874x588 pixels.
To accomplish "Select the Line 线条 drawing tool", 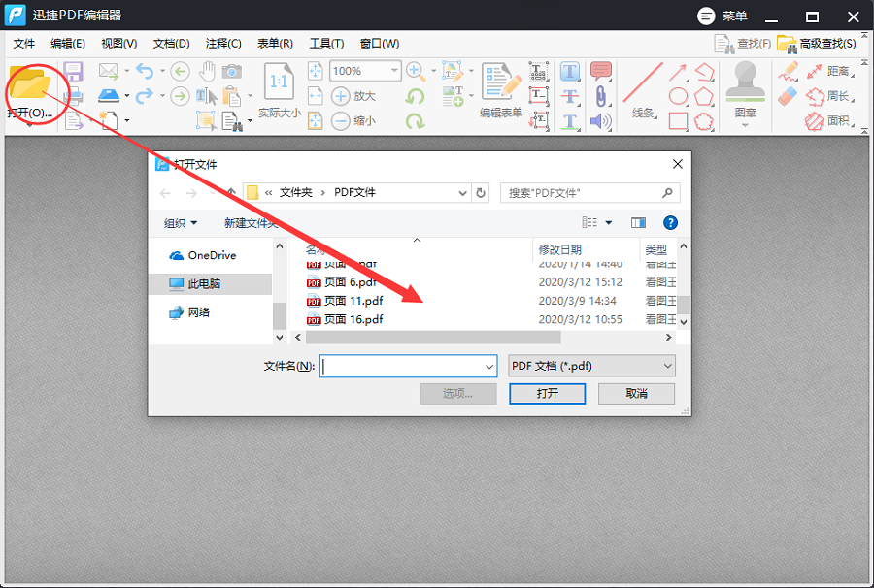I will pyautogui.click(x=643, y=90).
